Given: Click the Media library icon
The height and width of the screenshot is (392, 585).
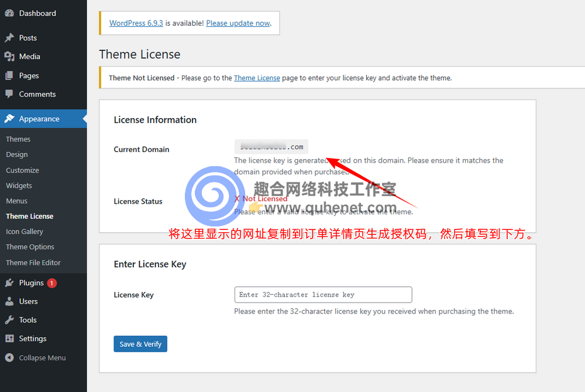Looking at the screenshot, I should 9,57.
